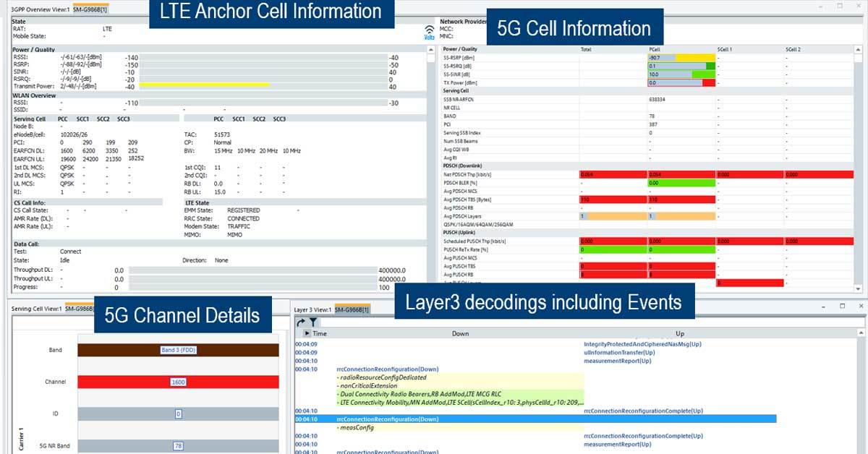Click the IntegrityProtectedAndCipheredNasMsg(Up) message
This screenshot has height=454, width=868.
point(642,344)
